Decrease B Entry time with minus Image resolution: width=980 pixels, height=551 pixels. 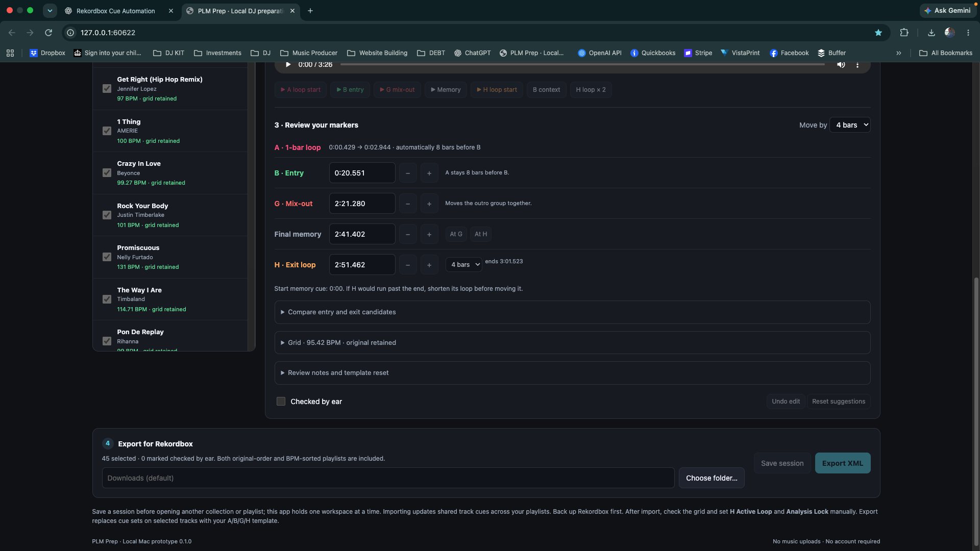[408, 173]
